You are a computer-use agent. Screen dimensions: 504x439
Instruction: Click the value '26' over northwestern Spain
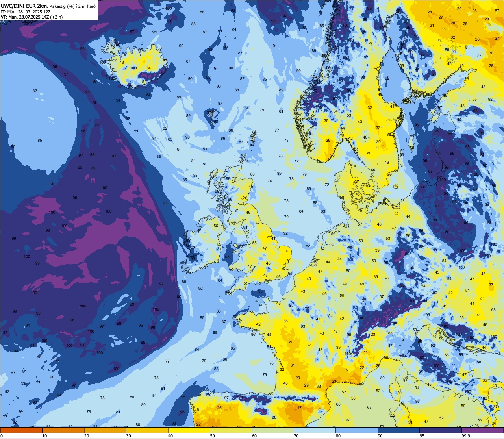pos(219,408)
